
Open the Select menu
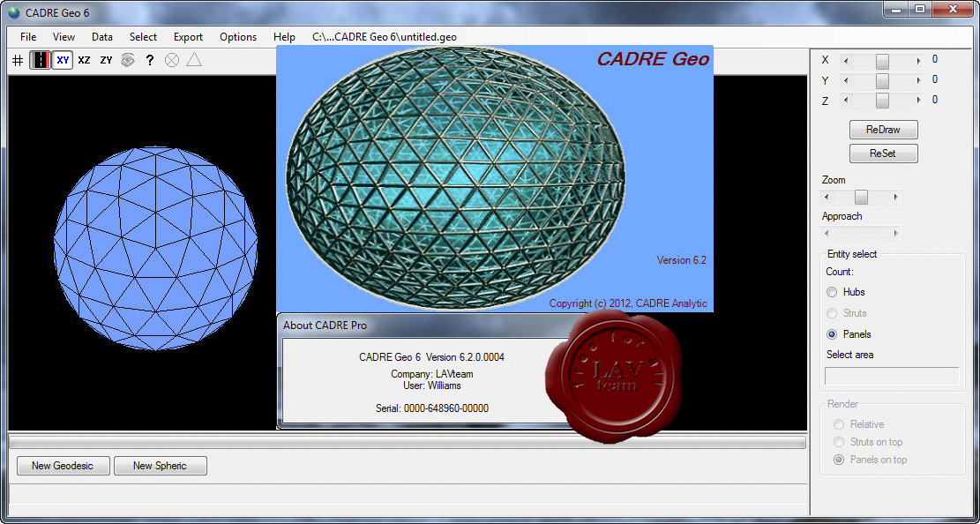(x=143, y=37)
